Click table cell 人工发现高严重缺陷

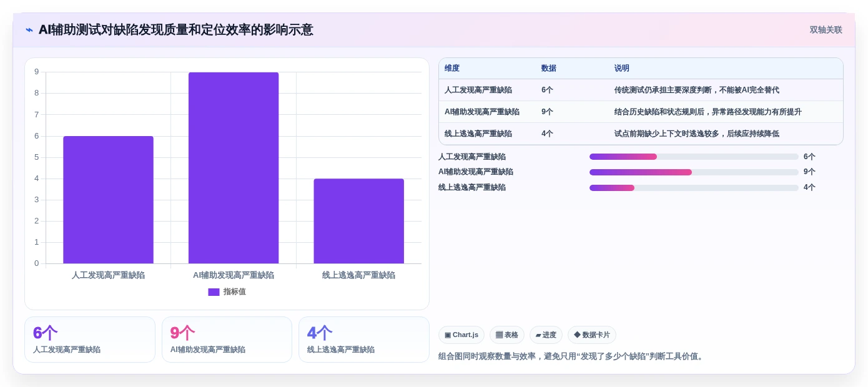point(478,90)
